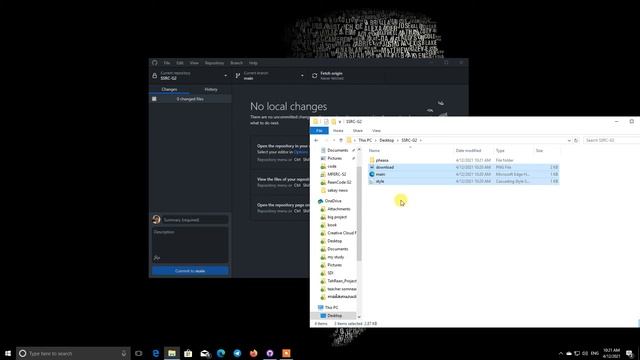Open the book folder in sidebar
The height and width of the screenshot is (360, 640).
[x=332, y=225]
